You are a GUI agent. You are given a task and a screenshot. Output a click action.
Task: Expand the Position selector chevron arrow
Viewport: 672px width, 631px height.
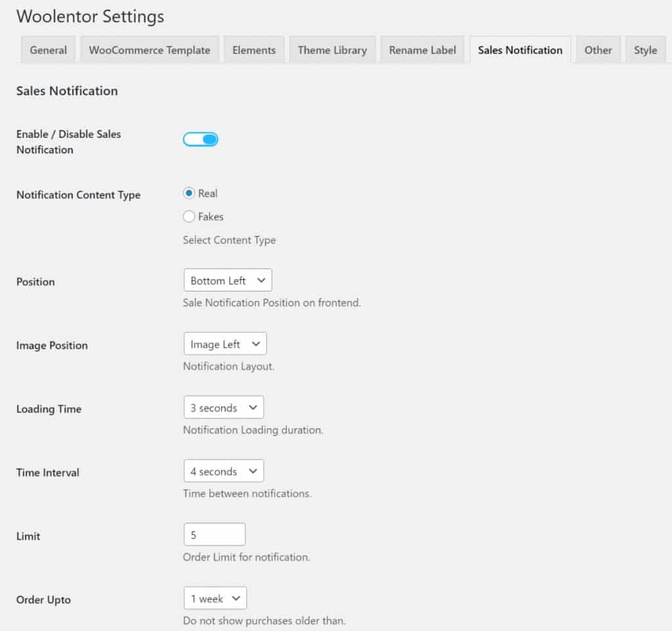pyautogui.click(x=262, y=280)
